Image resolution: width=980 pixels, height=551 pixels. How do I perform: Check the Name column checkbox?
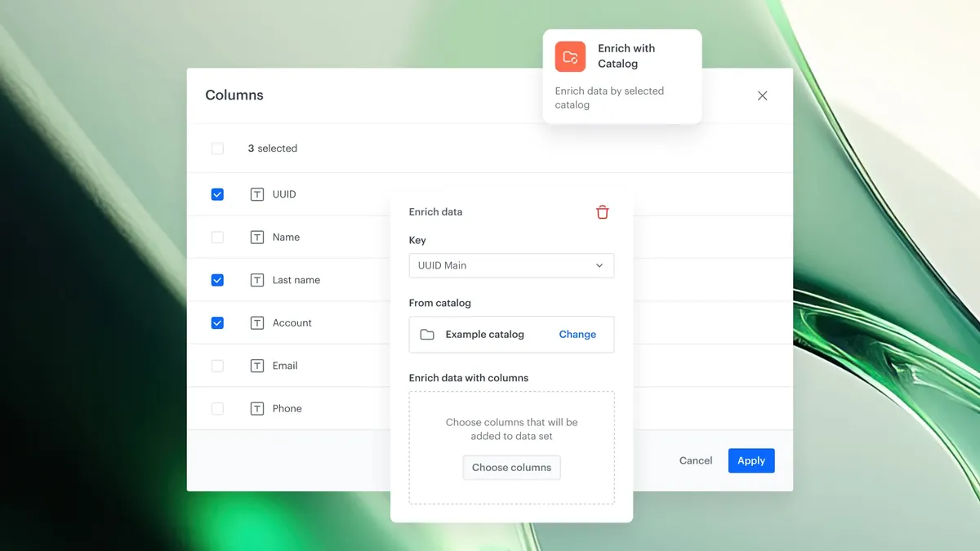coord(217,237)
